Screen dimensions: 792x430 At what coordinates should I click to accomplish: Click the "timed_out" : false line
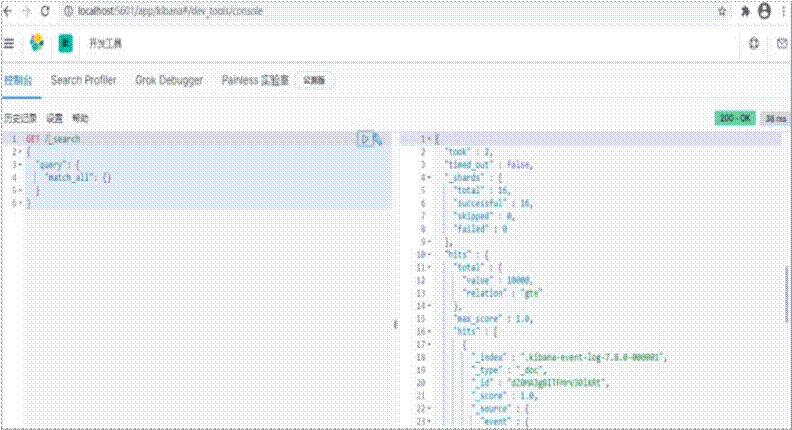pos(488,165)
